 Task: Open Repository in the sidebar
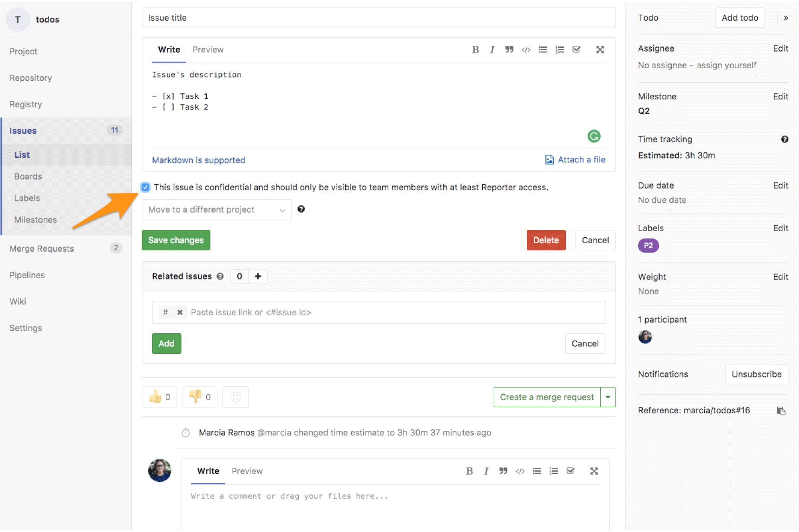pos(31,78)
